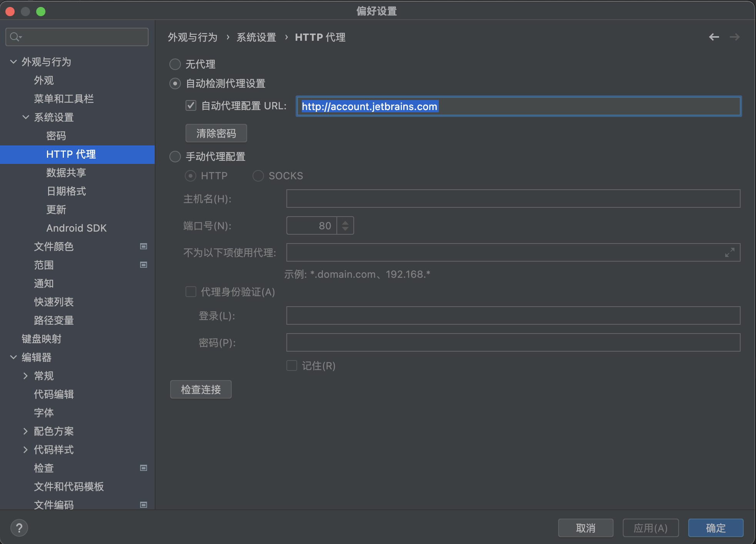Click the back navigation arrow
Image resolution: width=756 pixels, height=544 pixels.
[x=714, y=37]
